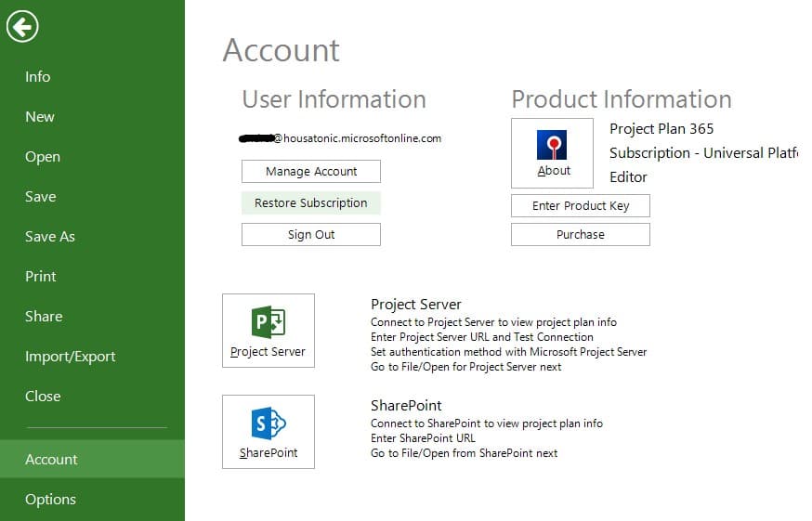Click the Sign Out button
The image size is (812, 521).
click(x=311, y=235)
